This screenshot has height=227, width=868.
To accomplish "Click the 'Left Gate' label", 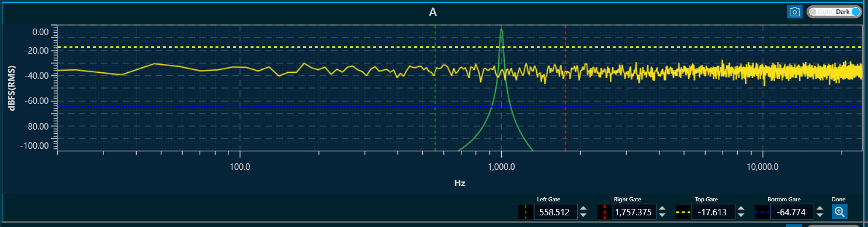I will click(548, 200).
